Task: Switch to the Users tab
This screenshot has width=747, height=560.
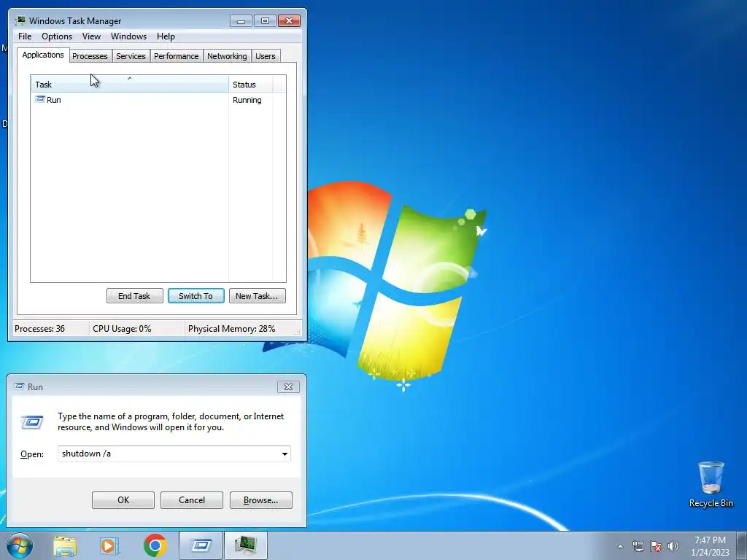Action: (x=266, y=56)
